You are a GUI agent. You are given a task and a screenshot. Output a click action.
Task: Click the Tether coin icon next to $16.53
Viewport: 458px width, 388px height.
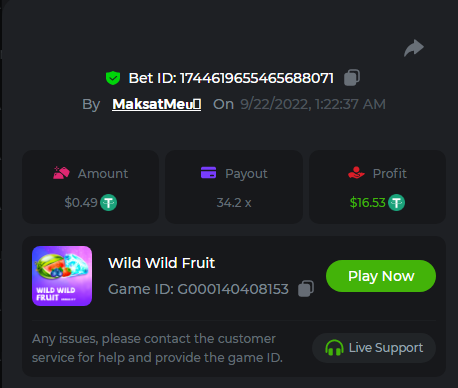(397, 203)
